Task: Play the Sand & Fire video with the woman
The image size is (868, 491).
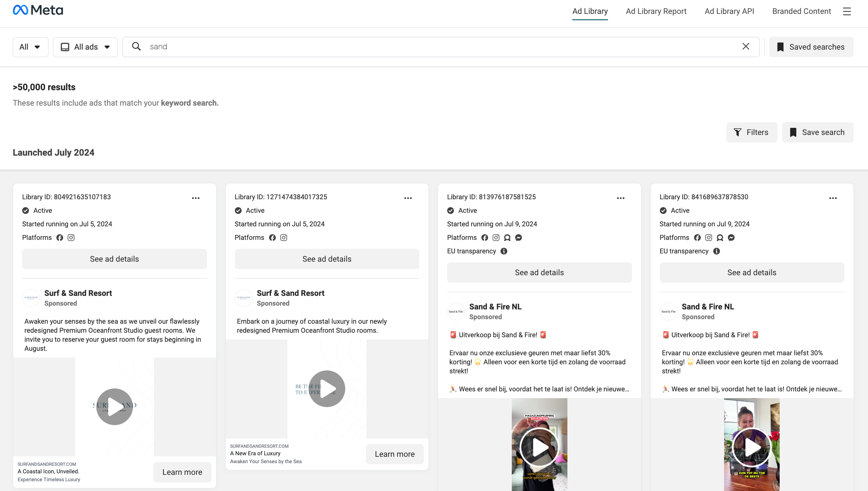Action: click(x=752, y=447)
